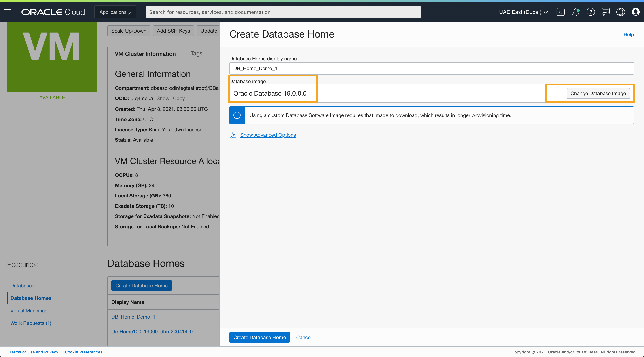Screen dimensions: 644x357
Task: Open the user profile avatar menu
Action: [636, 12]
